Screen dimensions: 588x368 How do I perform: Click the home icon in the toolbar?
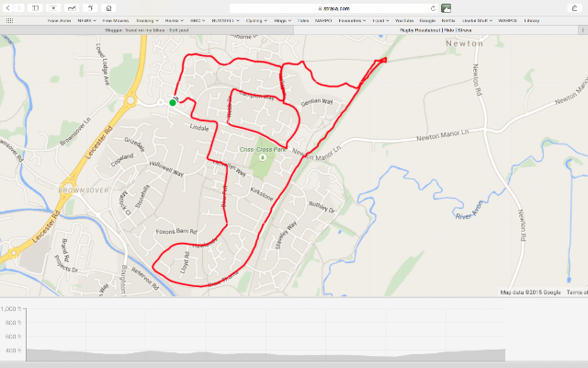pos(108,8)
